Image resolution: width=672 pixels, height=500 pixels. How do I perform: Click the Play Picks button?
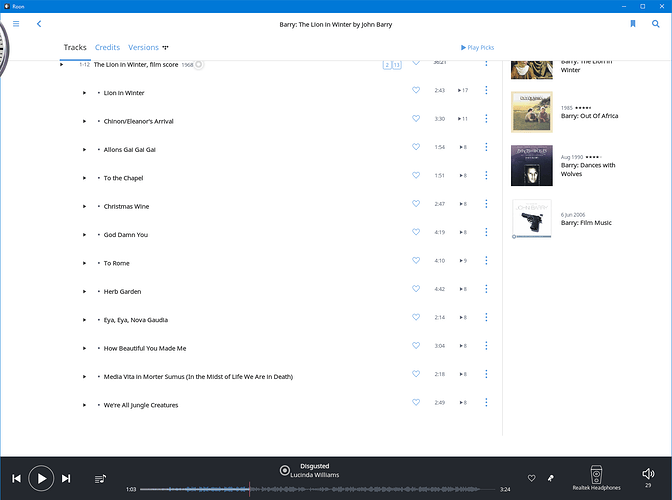pos(477,48)
